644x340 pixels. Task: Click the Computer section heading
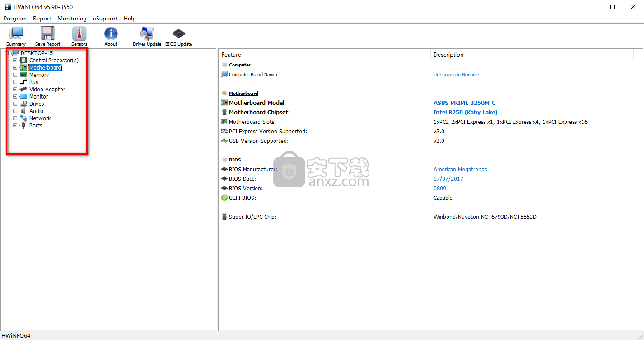(240, 65)
